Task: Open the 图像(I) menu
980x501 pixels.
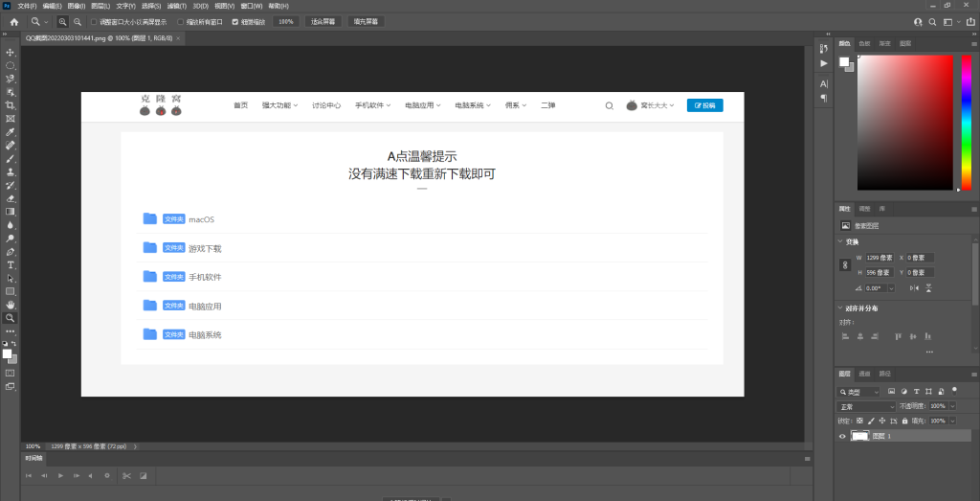Action: click(x=77, y=6)
